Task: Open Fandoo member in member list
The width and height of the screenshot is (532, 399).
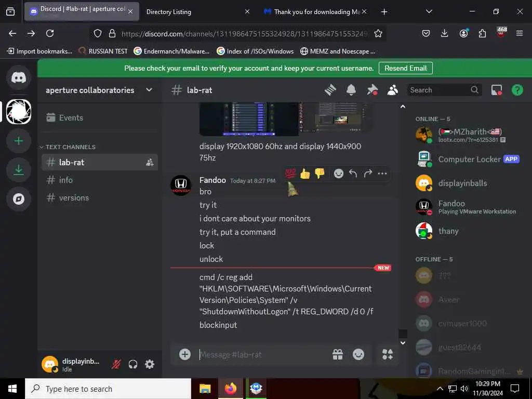Action: tap(470, 207)
